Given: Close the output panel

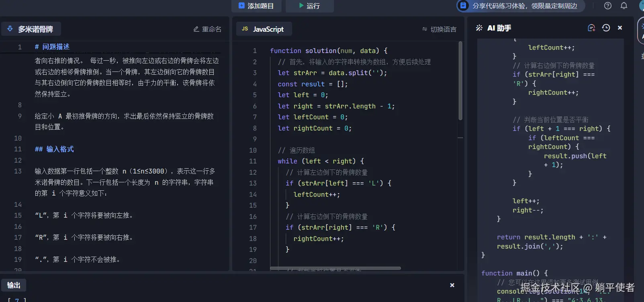Looking at the screenshot, I should [x=452, y=285].
